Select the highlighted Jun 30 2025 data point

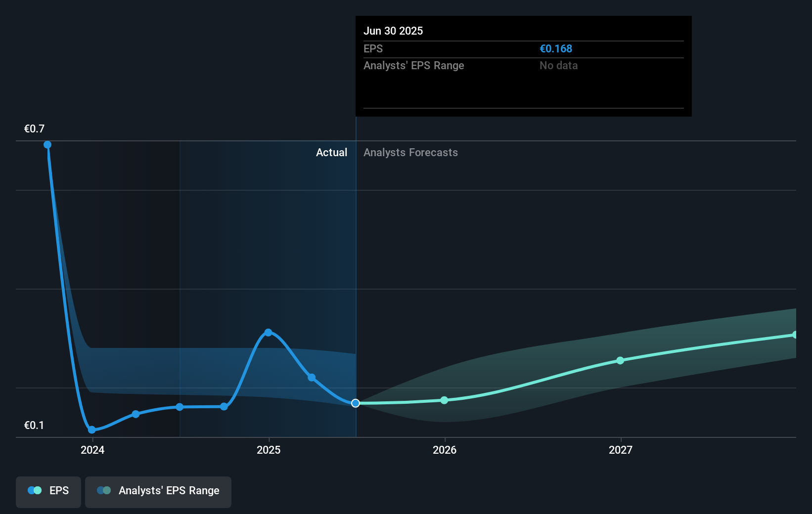[356, 403]
